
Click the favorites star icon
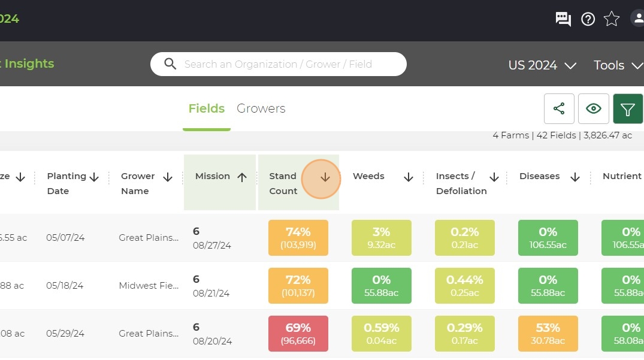[x=612, y=19]
